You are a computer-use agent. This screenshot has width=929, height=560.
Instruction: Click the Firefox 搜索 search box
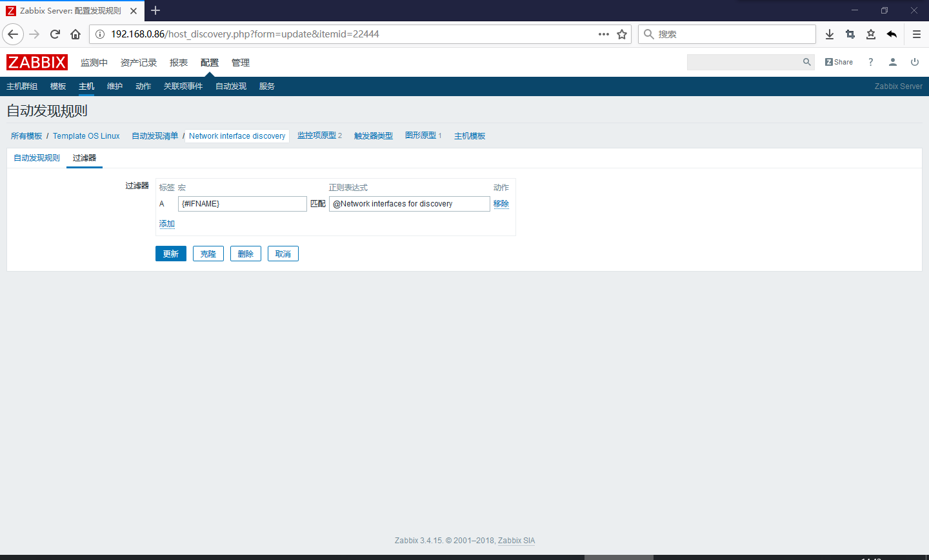(727, 34)
